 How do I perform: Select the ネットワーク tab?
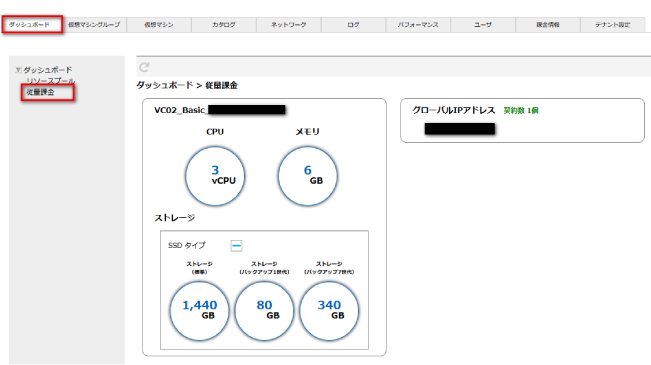coord(289,25)
